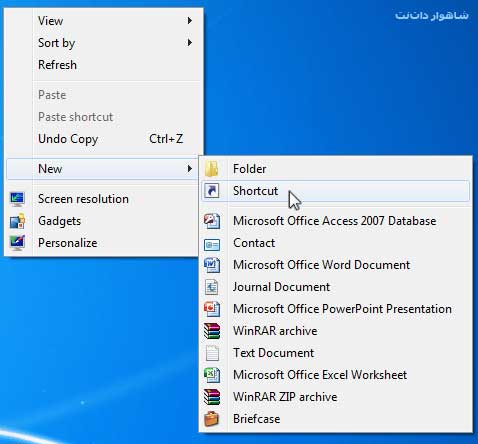Open Gadgets from the context menu
This screenshot has width=478, height=444.
point(103,221)
